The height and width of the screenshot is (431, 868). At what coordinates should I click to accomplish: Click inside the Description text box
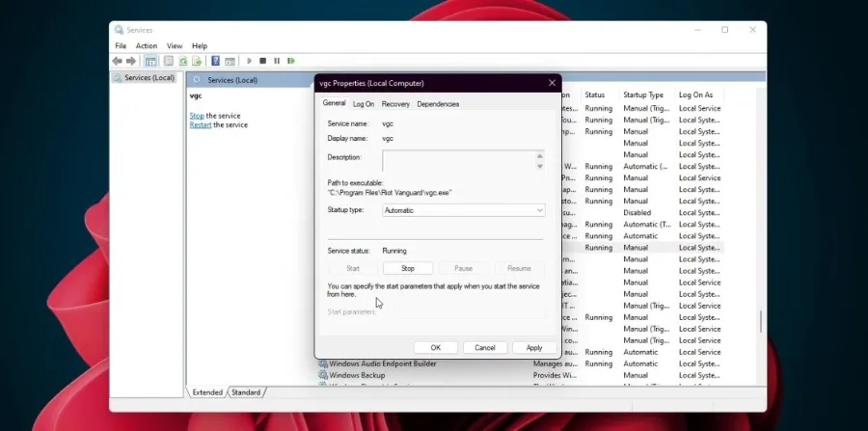pos(458,161)
